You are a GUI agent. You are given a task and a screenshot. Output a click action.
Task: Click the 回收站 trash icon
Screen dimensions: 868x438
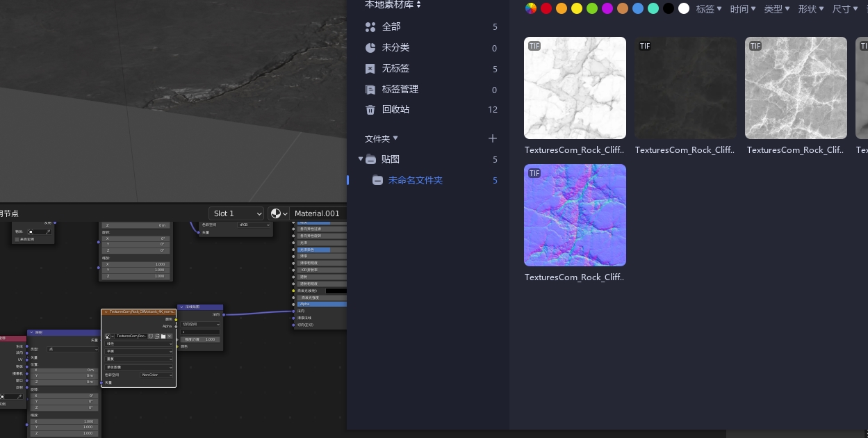370,109
